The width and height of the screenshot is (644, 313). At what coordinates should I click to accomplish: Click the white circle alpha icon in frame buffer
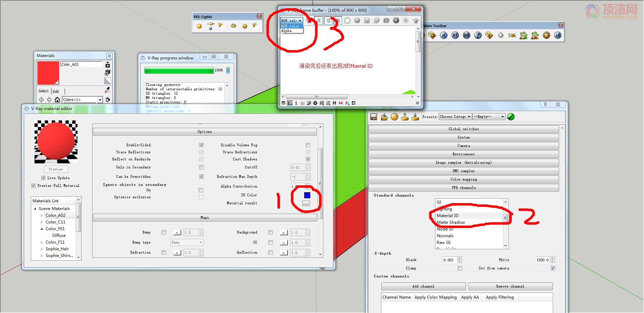(347, 20)
